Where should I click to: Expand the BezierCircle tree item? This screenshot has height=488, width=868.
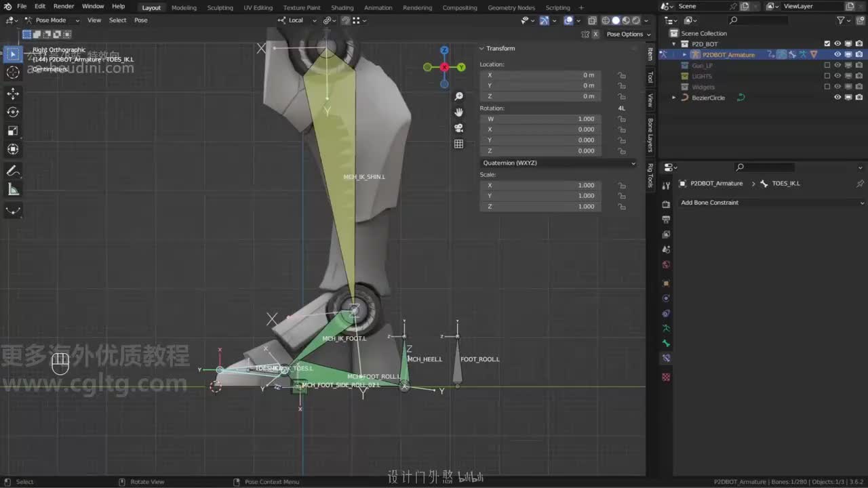coord(673,98)
